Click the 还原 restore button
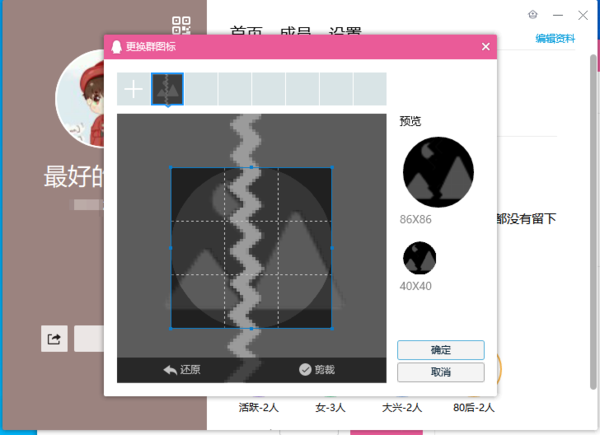This screenshot has height=435, width=600. (x=182, y=370)
